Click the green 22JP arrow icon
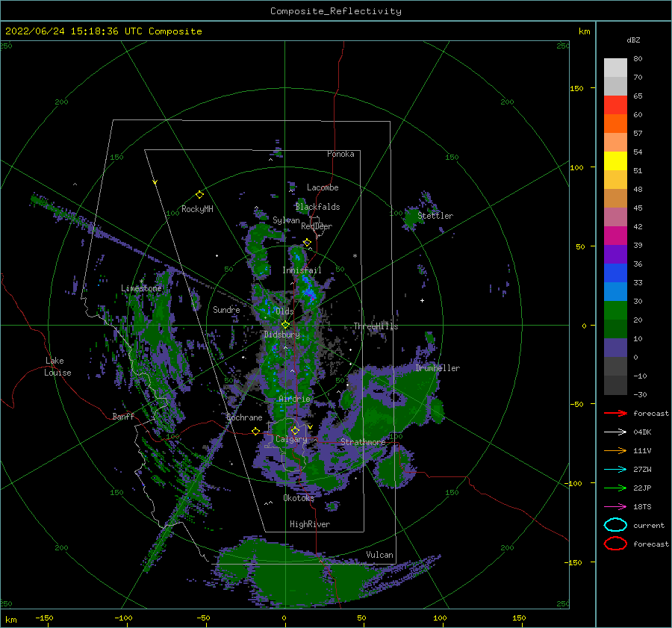The height and width of the screenshot is (628, 672). [x=615, y=488]
